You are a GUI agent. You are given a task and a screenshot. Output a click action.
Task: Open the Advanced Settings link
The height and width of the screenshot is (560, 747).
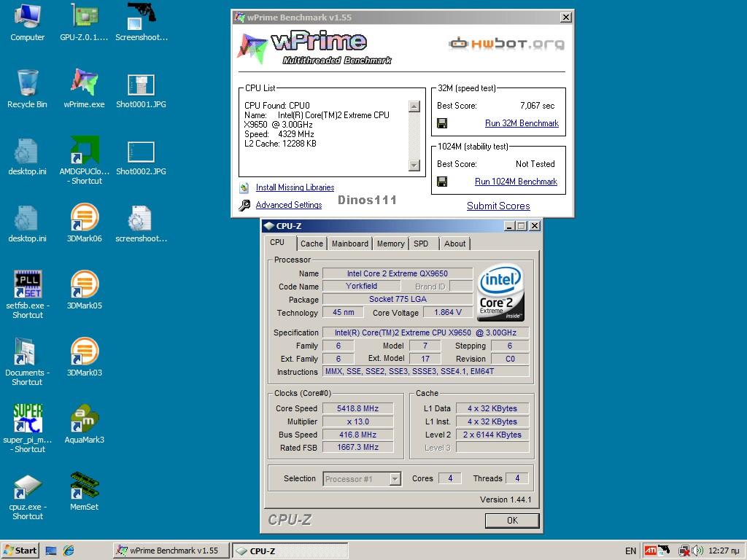pyautogui.click(x=289, y=205)
